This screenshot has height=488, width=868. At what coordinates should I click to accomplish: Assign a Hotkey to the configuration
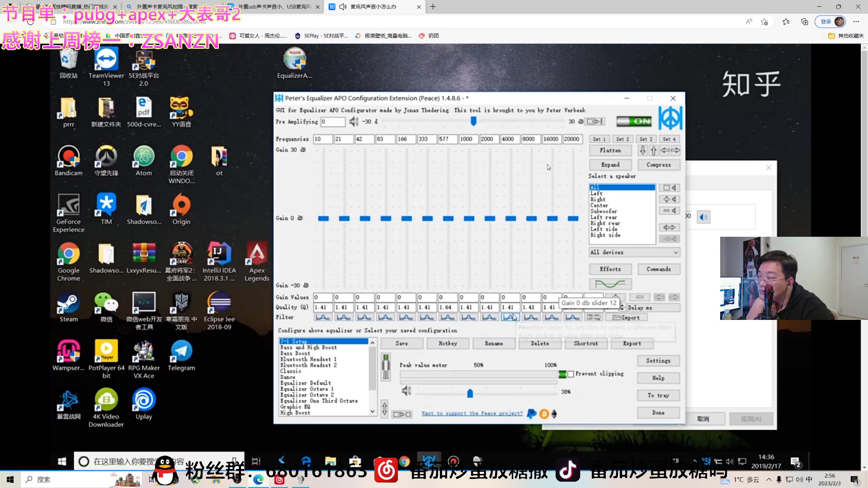click(448, 344)
